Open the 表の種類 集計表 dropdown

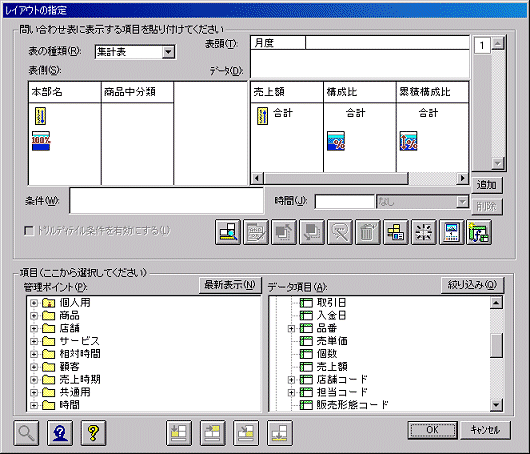coord(168,52)
